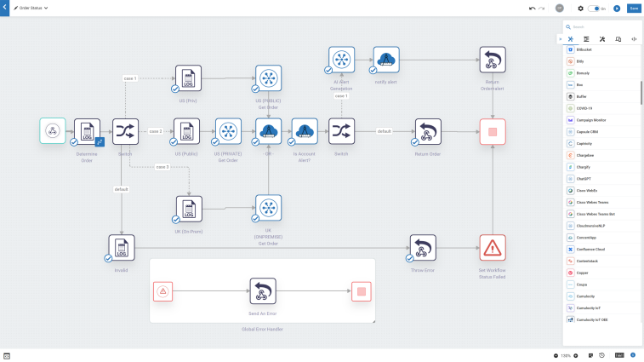
Task: Select the Set Workflow Status Failed node
Action: (493, 248)
